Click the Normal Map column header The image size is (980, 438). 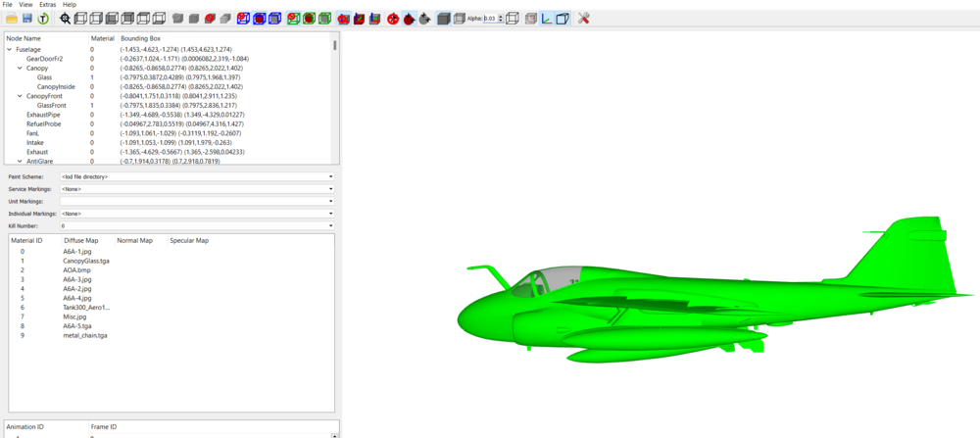134,240
